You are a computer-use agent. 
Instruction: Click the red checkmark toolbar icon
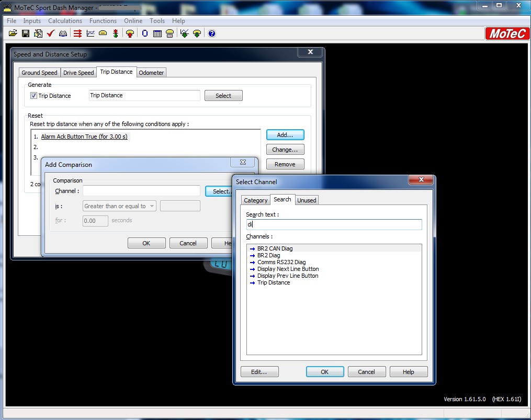50,33
